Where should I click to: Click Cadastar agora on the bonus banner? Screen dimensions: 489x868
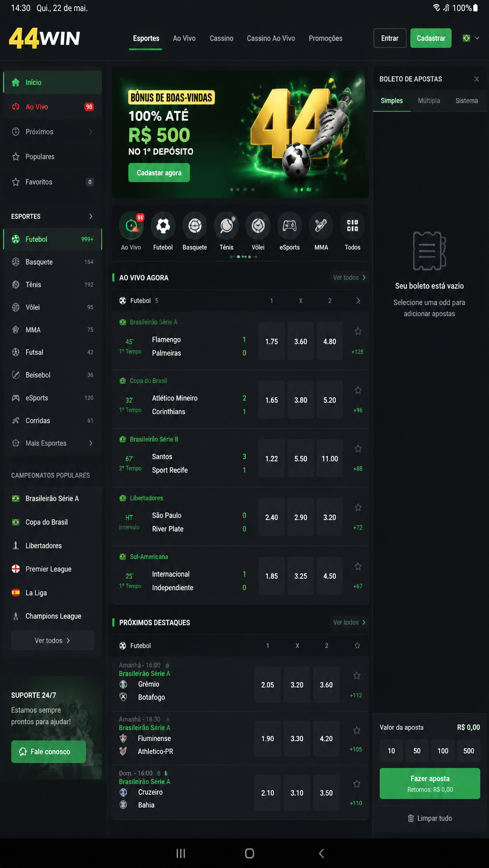[x=159, y=173]
